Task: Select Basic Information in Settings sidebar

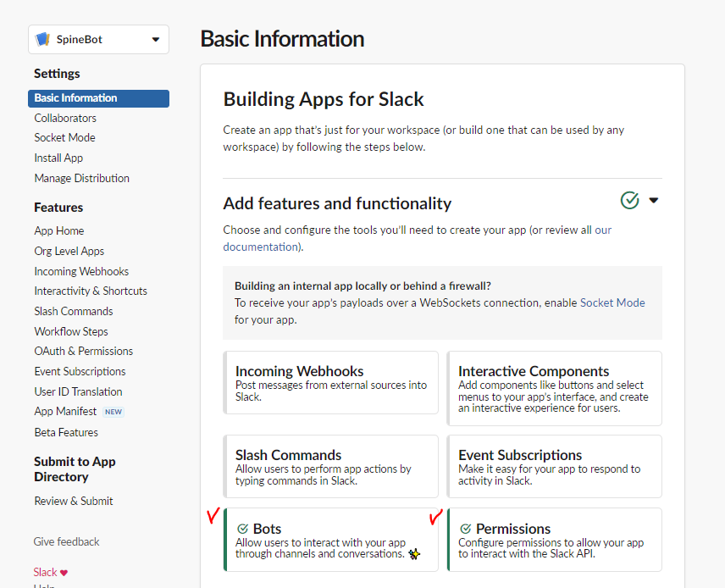Action: 98,98
